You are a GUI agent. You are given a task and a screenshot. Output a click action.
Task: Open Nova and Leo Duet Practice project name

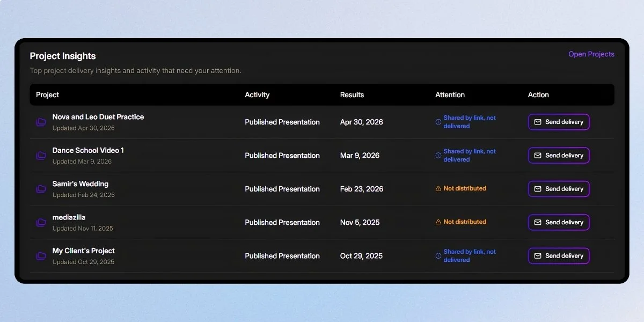(98, 117)
